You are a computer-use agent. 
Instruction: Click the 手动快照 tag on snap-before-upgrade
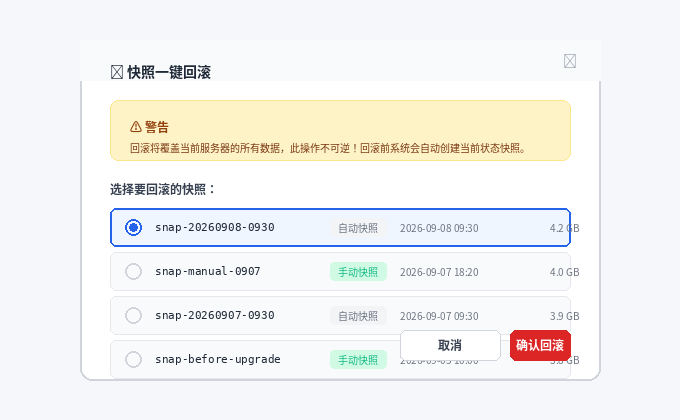pos(358,360)
